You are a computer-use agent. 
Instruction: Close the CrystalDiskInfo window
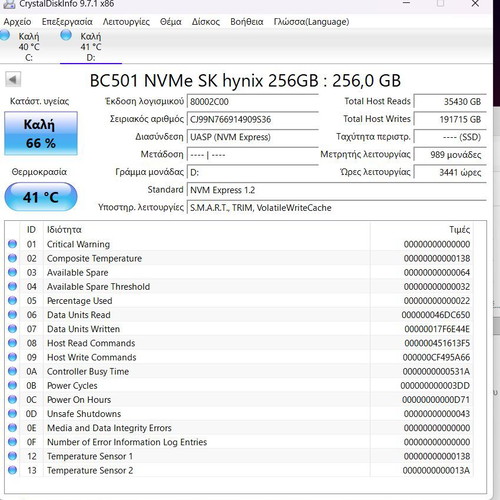[x=475, y=4]
